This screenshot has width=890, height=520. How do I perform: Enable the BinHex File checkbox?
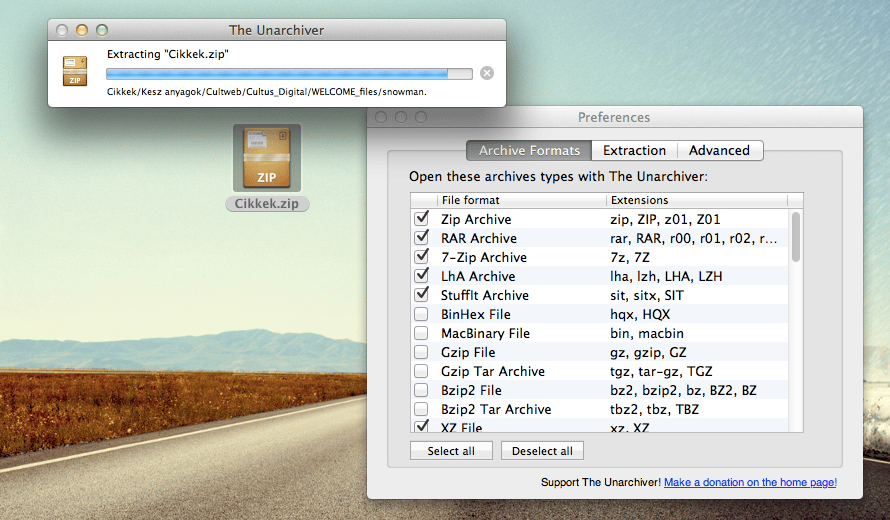click(421, 314)
